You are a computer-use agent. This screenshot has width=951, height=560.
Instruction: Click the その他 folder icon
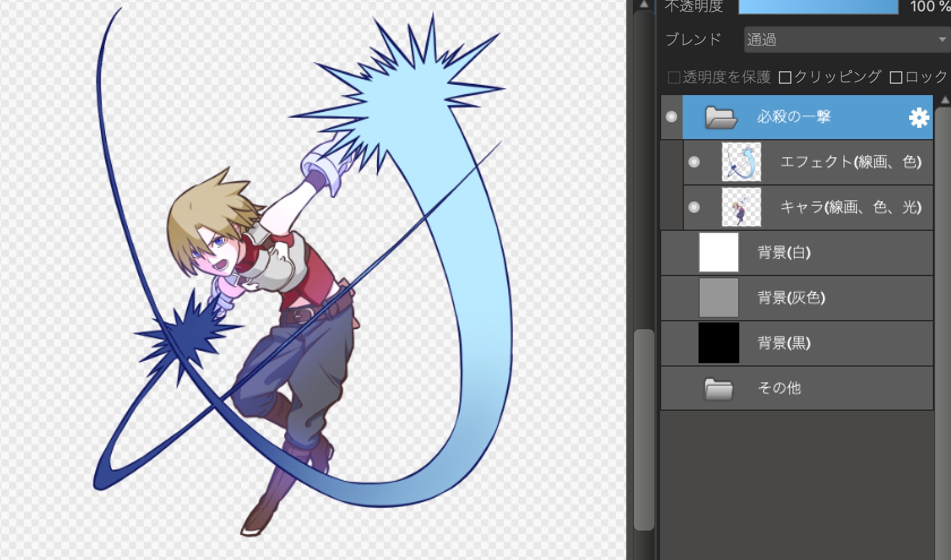(719, 389)
